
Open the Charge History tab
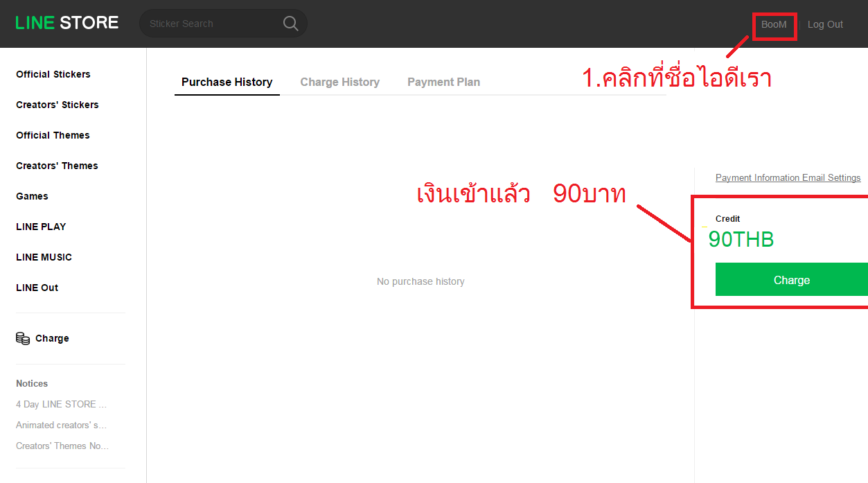pos(339,82)
